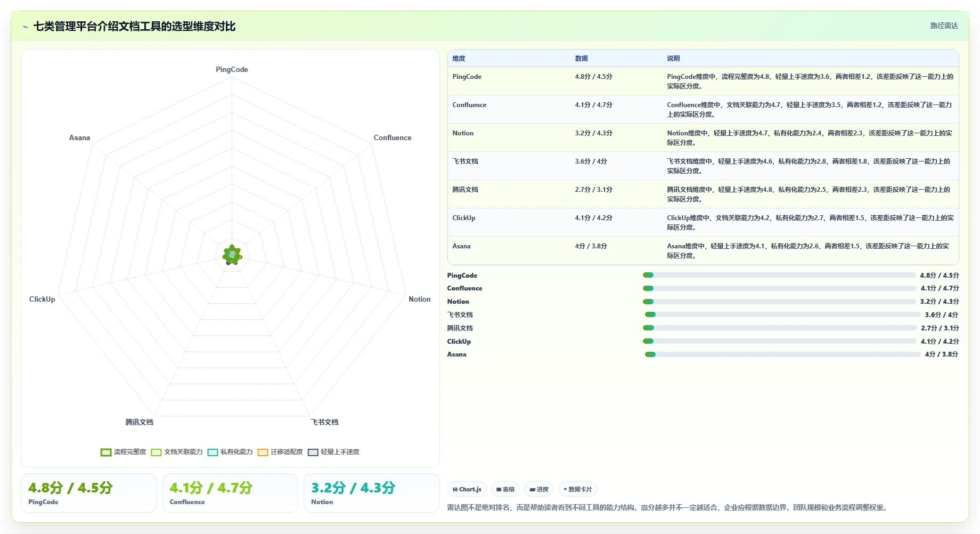Click the 飞书文档 label in the progress list
Image resolution: width=980 pixels, height=534 pixels.
(x=460, y=315)
